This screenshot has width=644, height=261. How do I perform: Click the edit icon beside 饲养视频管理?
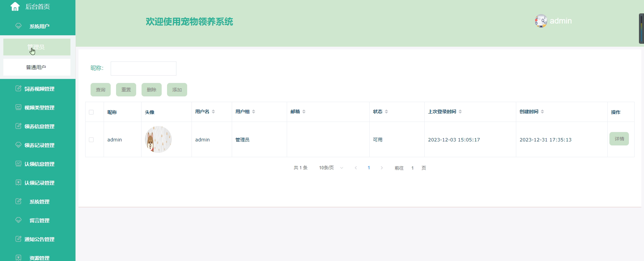(18, 88)
